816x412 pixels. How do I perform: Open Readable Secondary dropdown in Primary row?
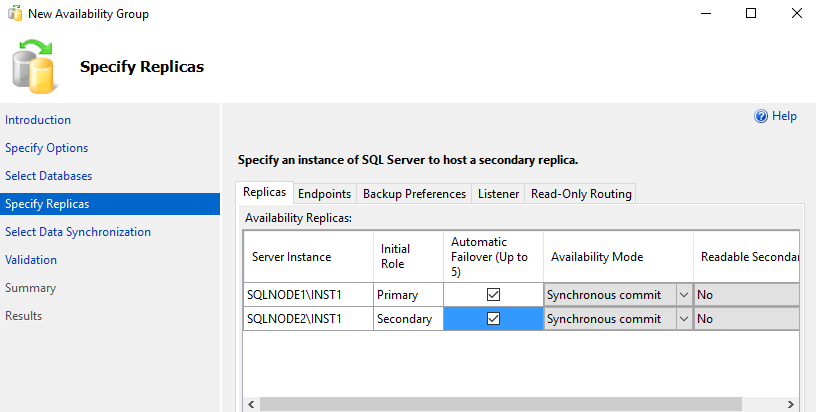click(x=747, y=295)
